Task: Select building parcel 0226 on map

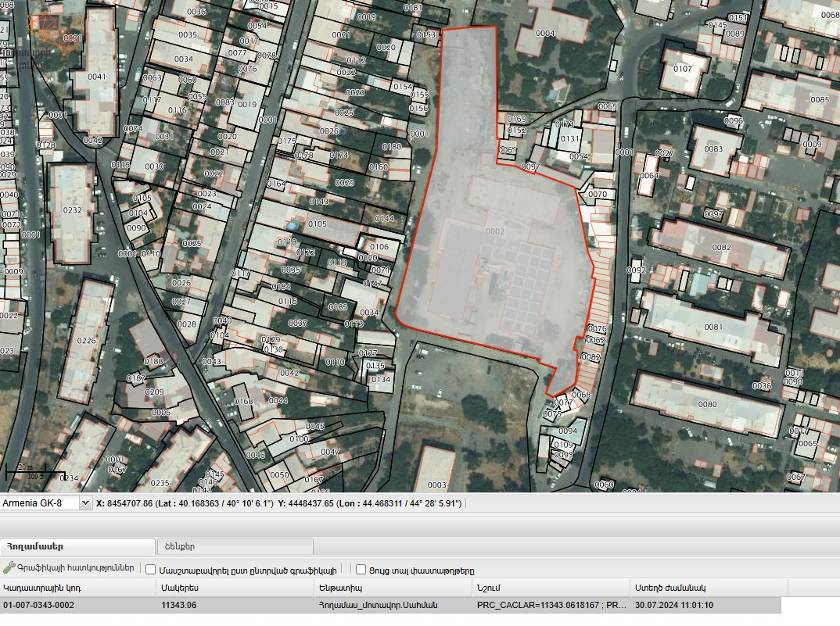Action: click(86, 340)
